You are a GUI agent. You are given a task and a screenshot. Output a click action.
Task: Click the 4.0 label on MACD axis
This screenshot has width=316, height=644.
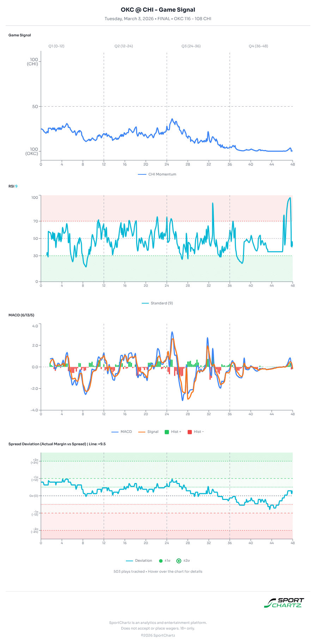click(35, 326)
